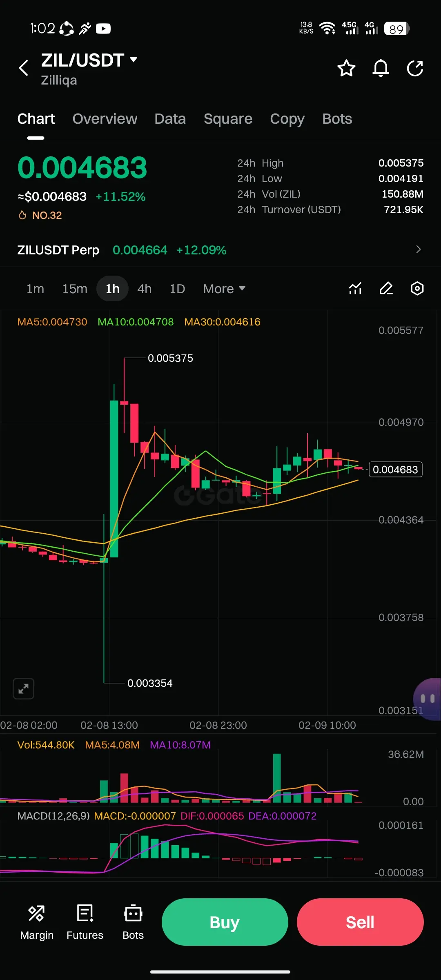
Task: Tap the back arrow icon
Action: [24, 68]
